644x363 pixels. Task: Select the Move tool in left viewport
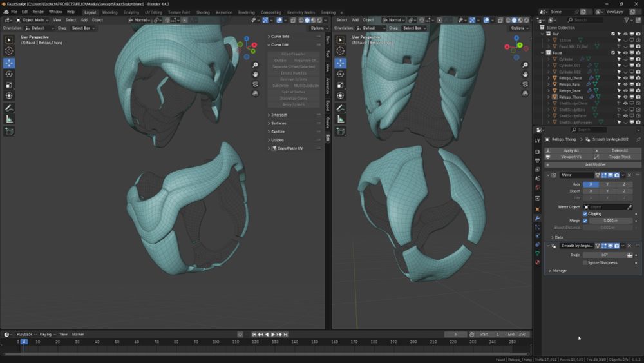9,63
